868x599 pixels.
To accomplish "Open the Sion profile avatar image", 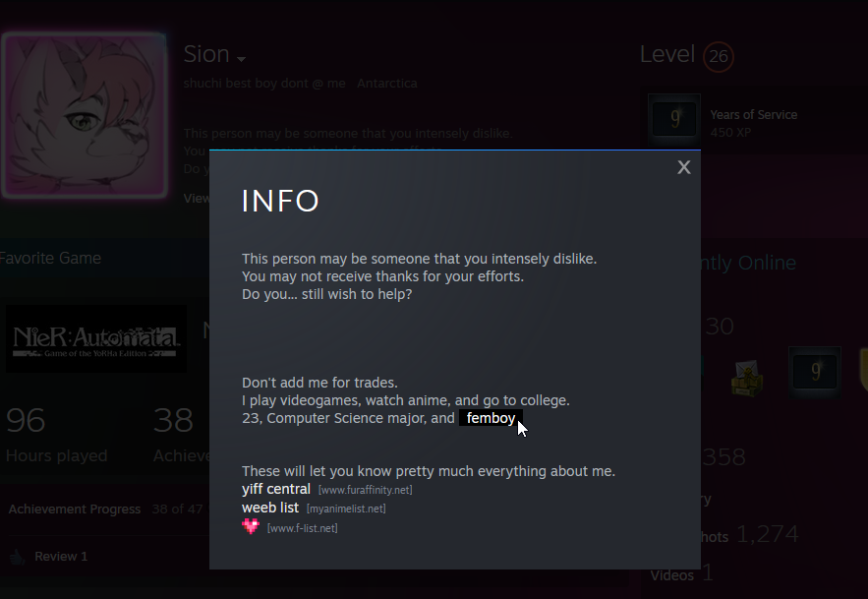I will 85,115.
